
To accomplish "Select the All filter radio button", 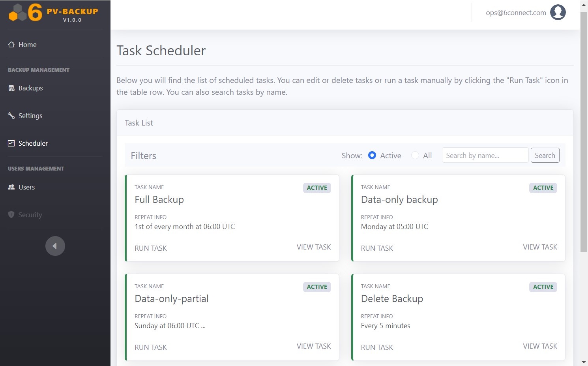I will [x=415, y=155].
